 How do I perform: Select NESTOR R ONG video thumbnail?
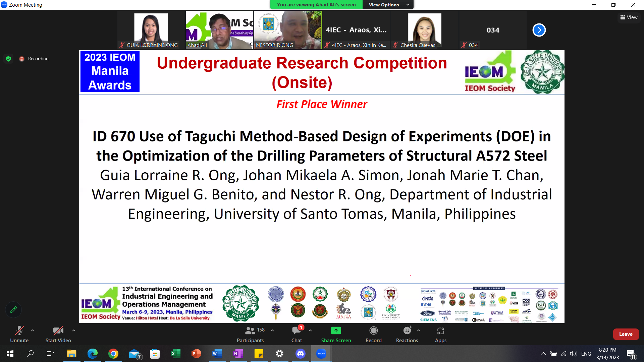288,30
